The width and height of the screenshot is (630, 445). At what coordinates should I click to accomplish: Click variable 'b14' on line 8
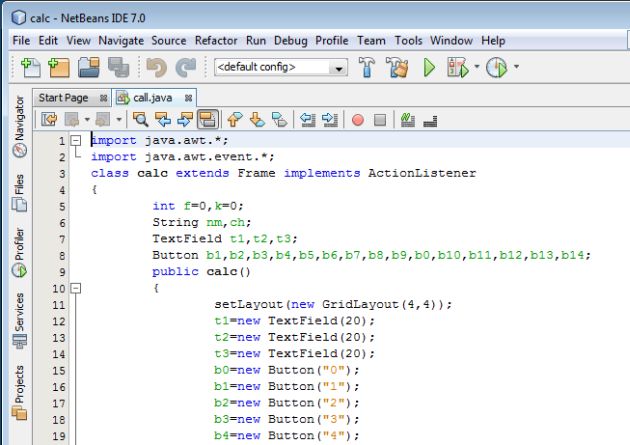point(572,255)
